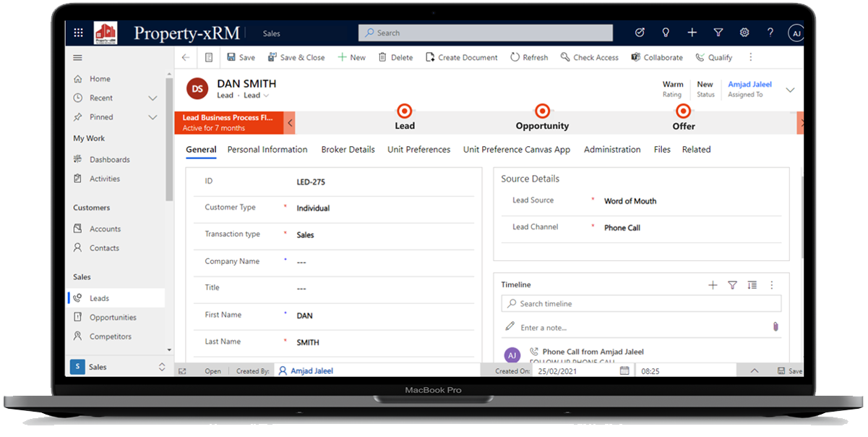
Task: Toggle timeline list view icon
Action: [x=752, y=285]
